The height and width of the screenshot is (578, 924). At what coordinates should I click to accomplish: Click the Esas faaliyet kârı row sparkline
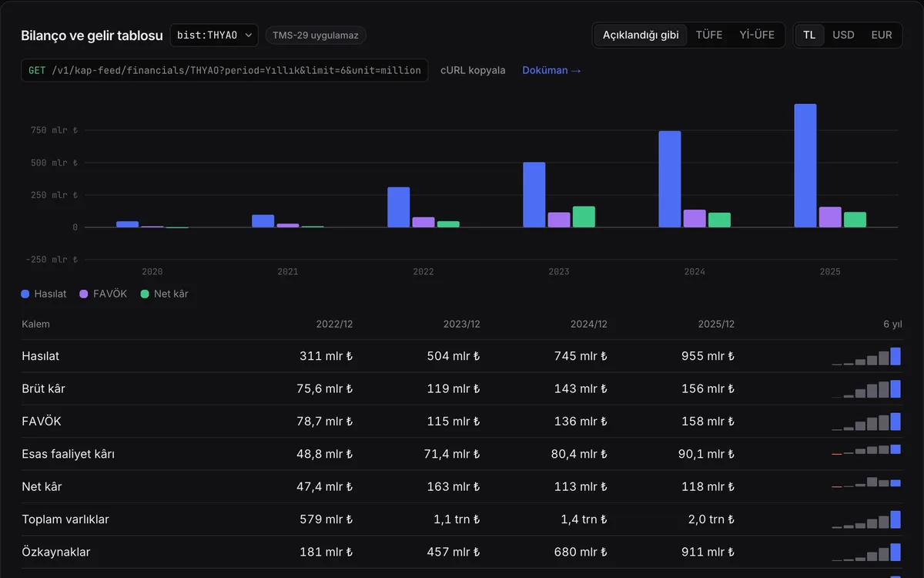[x=866, y=450]
